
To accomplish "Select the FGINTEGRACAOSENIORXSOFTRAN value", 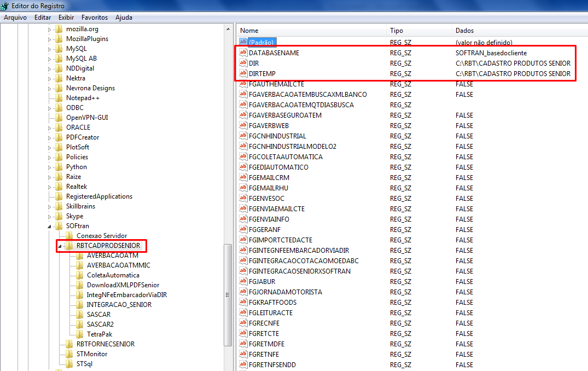I will coord(300,271).
